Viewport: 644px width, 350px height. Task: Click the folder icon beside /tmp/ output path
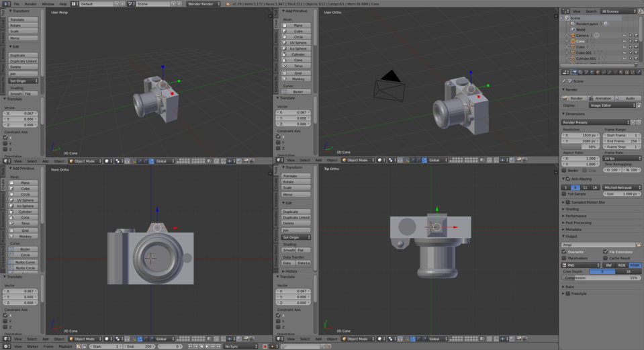point(639,245)
